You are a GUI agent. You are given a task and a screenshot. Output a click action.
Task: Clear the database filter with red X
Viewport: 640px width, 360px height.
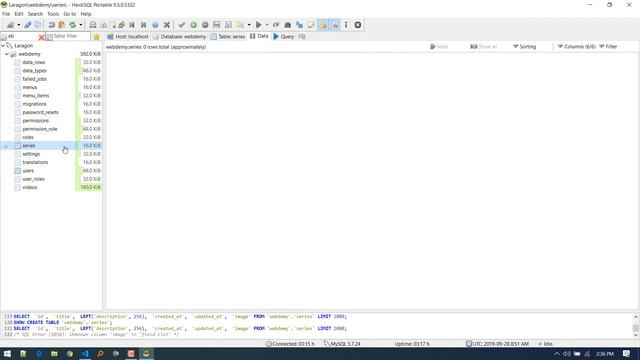click(41, 37)
